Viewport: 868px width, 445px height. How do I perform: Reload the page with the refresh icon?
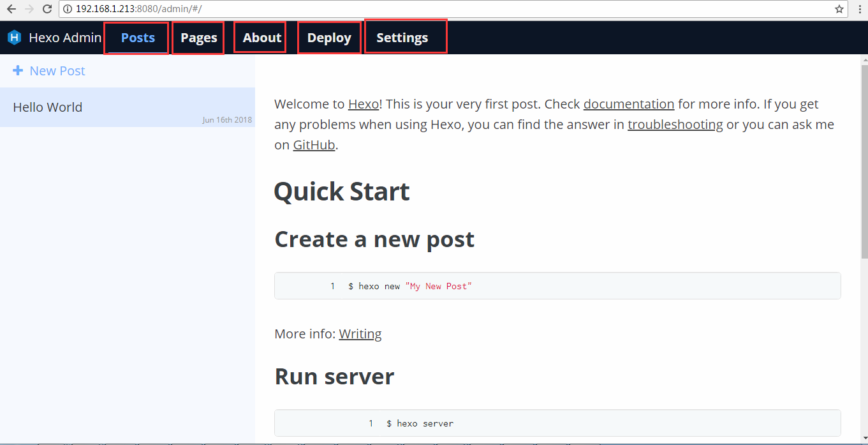(47, 9)
